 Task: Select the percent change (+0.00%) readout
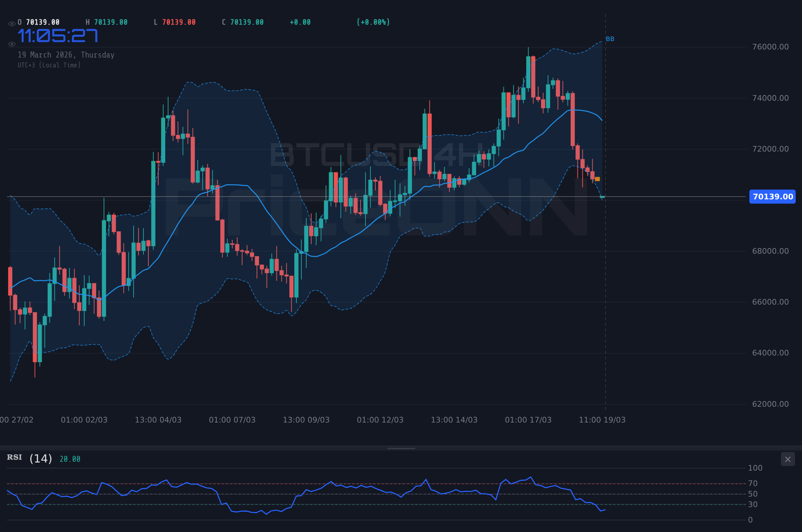tap(373, 22)
